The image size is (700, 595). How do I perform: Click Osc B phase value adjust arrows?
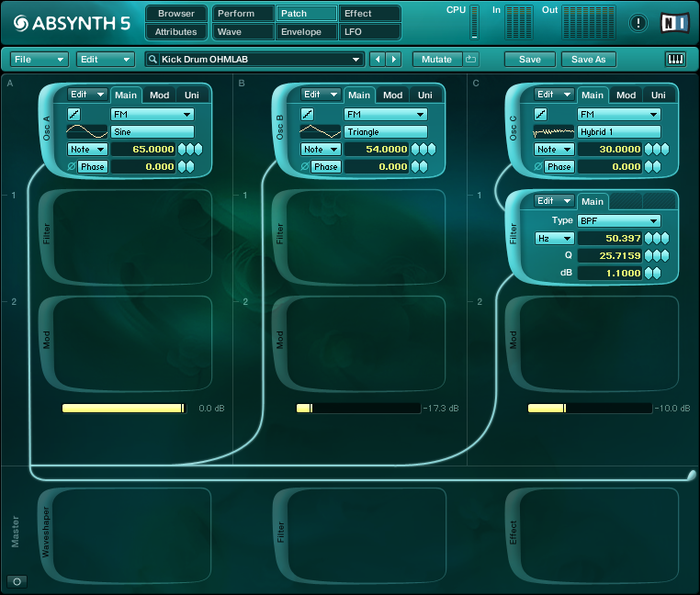click(419, 166)
